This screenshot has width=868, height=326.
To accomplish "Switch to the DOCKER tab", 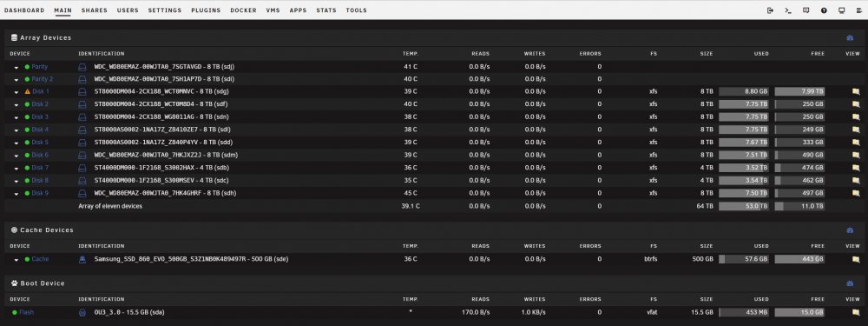I will click(x=244, y=10).
